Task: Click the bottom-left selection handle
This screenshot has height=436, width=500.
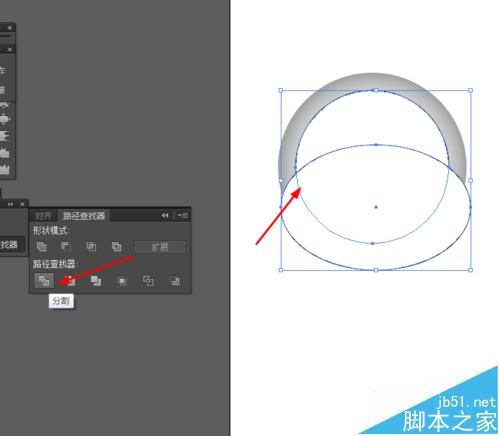Action: [x=281, y=270]
